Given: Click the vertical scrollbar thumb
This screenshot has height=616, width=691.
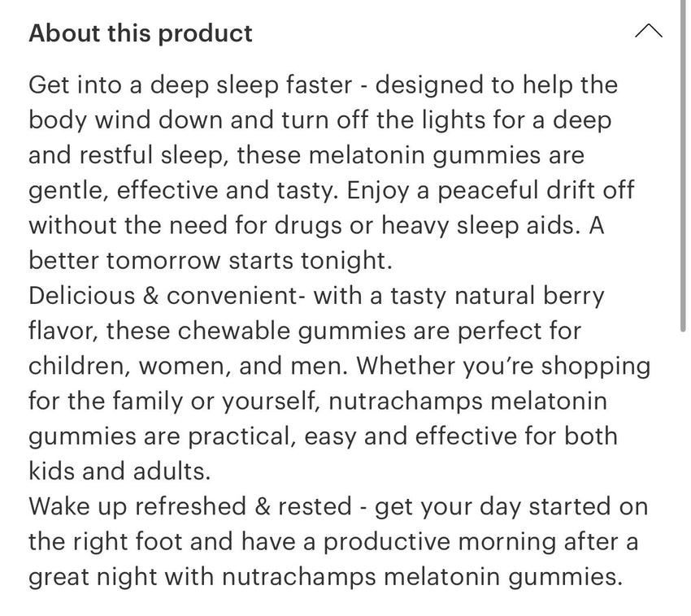Looking at the screenshot, I should click(x=684, y=163).
